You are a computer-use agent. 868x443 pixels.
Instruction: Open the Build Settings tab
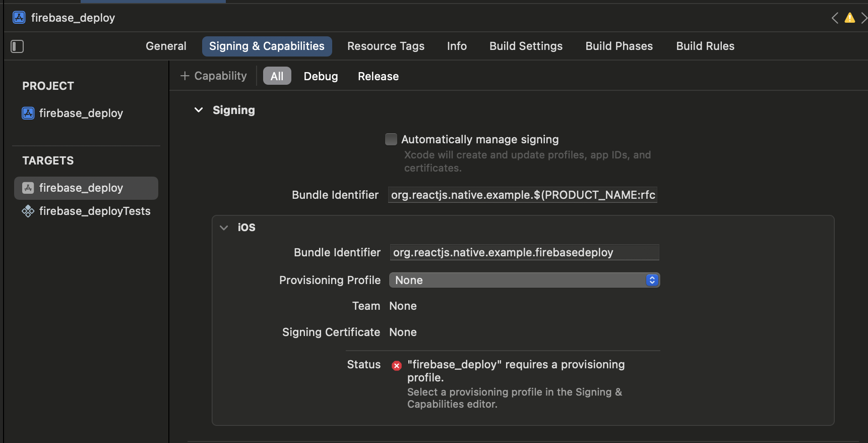526,46
